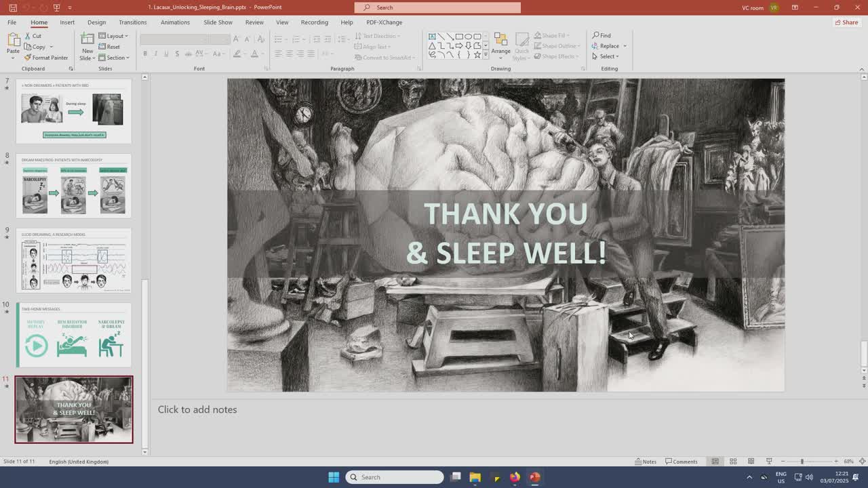The width and height of the screenshot is (868, 488).
Task: Click the VC room account name
Action: (x=753, y=7)
